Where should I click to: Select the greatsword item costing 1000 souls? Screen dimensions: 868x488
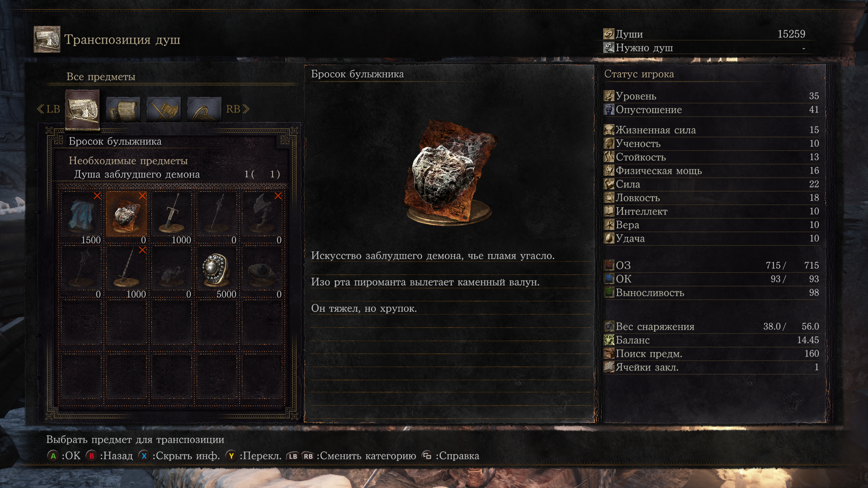(x=172, y=218)
